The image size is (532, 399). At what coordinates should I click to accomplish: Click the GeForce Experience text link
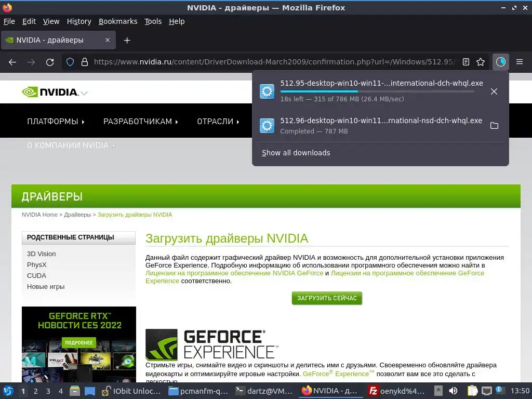click(338, 374)
